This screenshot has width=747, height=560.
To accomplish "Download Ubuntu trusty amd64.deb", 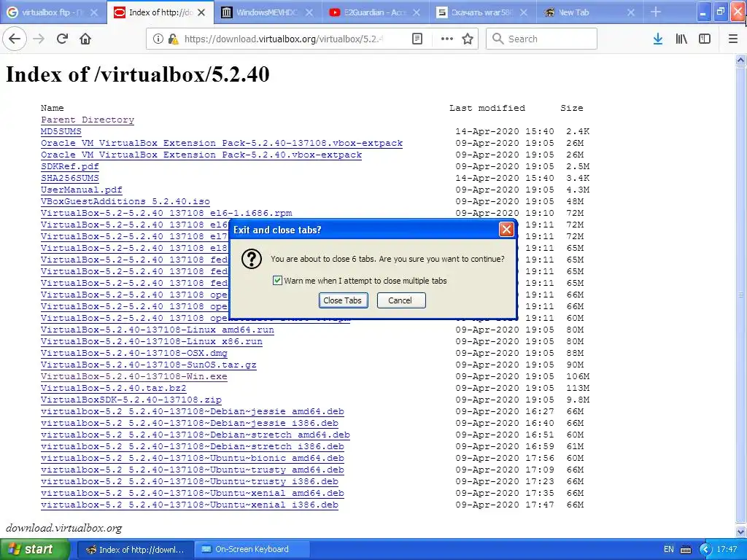I will coord(193,470).
